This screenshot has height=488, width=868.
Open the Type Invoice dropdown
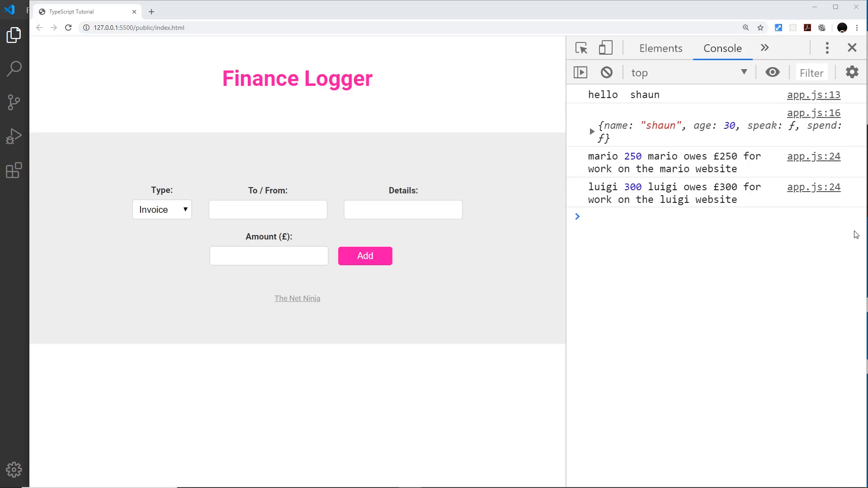point(162,210)
